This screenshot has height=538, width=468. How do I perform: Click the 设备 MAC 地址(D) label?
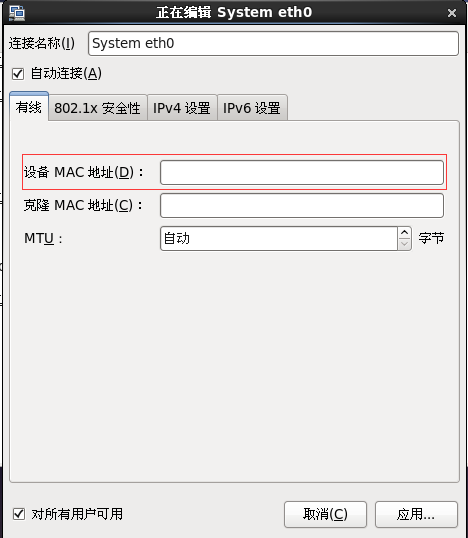pos(83,172)
